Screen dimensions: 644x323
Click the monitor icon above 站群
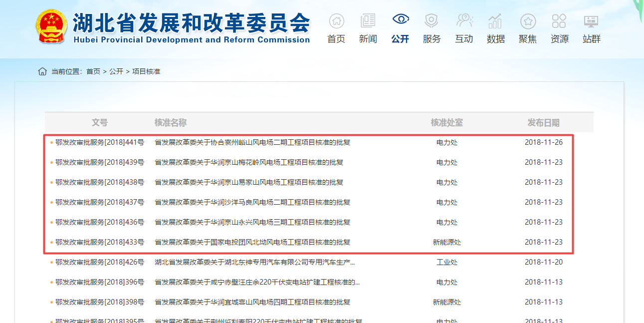pos(591,21)
